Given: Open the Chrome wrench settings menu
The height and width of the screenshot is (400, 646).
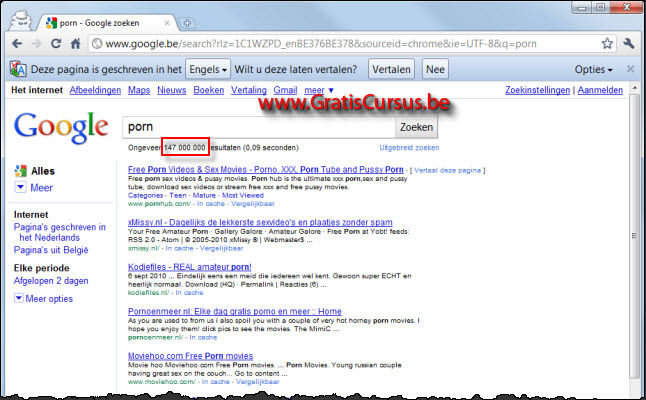Looking at the screenshot, I should click(x=628, y=43).
